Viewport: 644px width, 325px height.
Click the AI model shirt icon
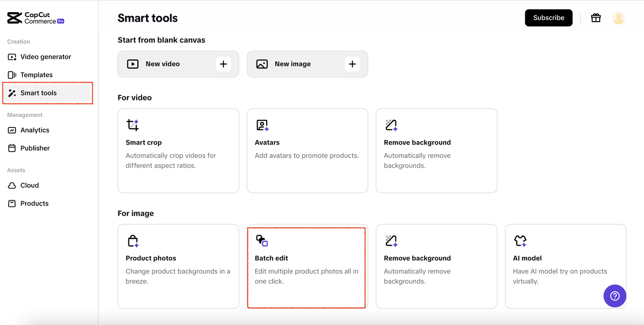point(520,241)
